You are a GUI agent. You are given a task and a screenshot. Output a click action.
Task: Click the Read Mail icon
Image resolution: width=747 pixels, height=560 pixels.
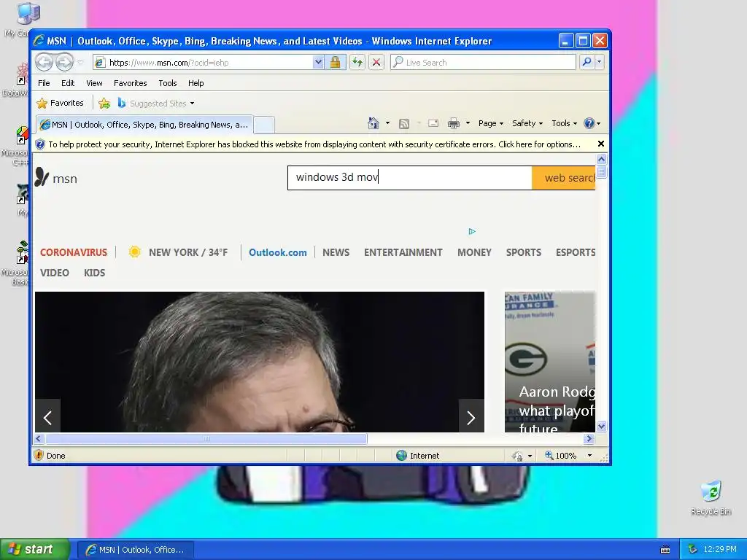433,123
